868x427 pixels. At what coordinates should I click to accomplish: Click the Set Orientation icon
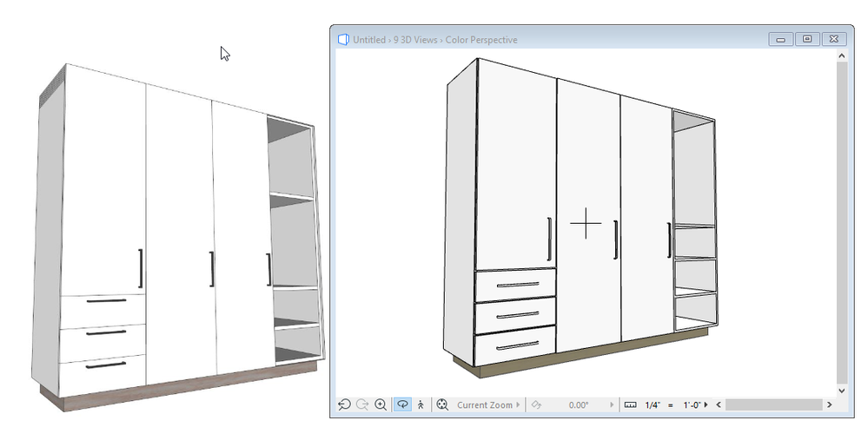pos(536,404)
